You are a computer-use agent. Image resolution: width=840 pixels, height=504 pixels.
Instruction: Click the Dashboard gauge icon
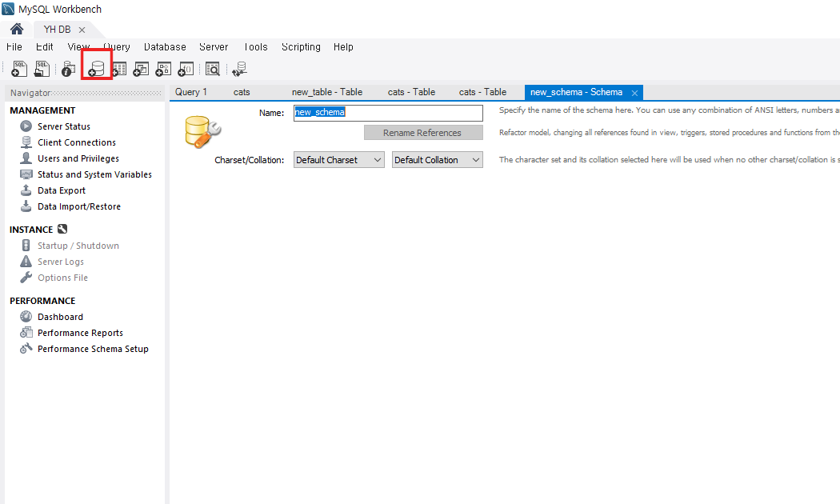(x=26, y=317)
